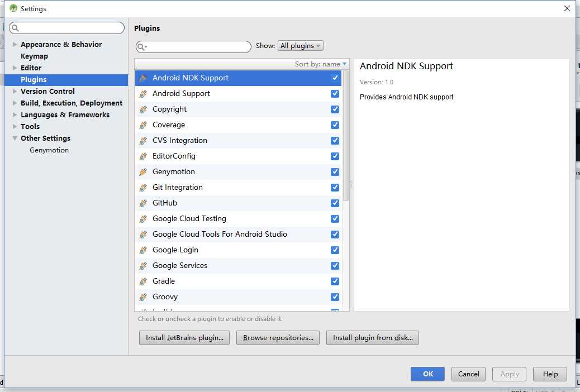Expand Appearance & Behavior settings
The height and width of the screenshot is (392, 580).
click(15, 44)
